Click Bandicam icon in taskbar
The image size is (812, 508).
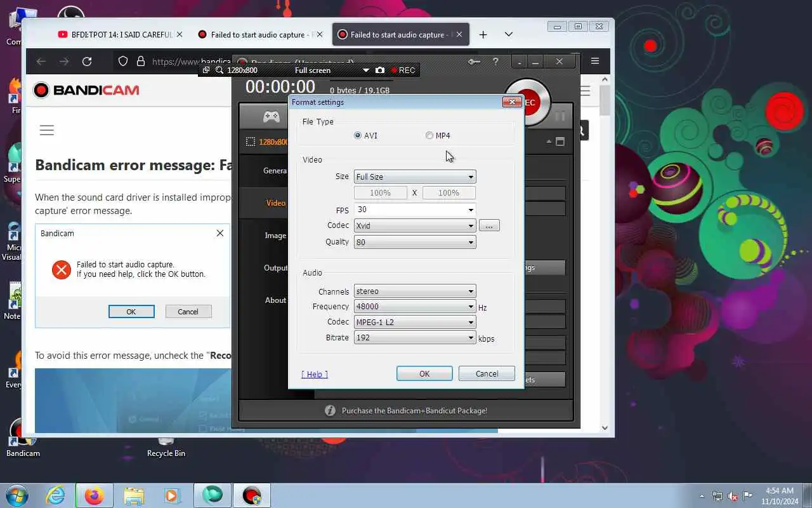tap(252, 495)
